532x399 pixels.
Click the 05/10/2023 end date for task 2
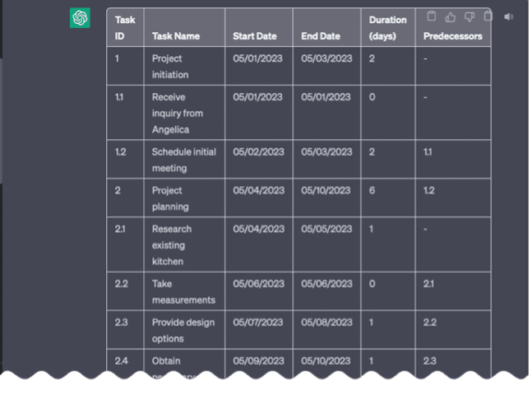coord(326,198)
